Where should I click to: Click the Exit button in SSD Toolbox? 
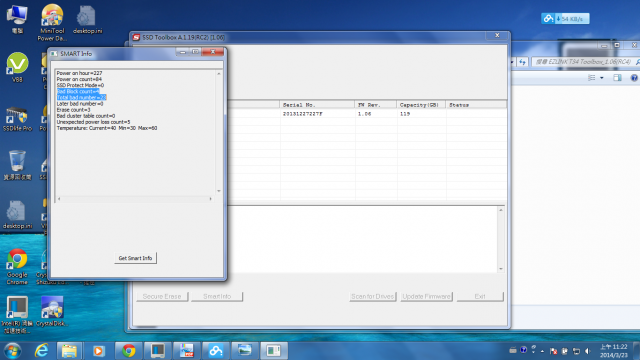click(x=480, y=296)
